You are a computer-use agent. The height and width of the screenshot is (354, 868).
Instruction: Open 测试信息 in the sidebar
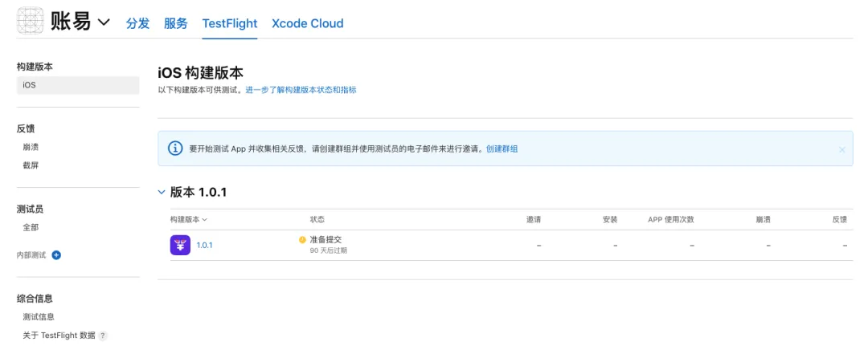(39, 317)
